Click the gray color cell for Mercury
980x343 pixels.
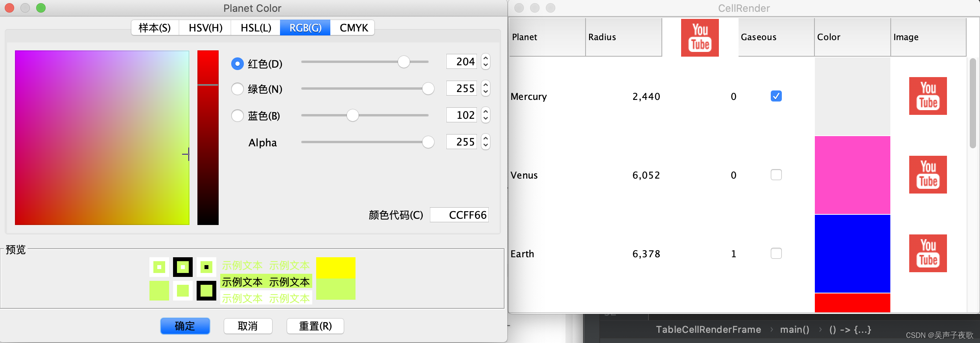(x=852, y=96)
